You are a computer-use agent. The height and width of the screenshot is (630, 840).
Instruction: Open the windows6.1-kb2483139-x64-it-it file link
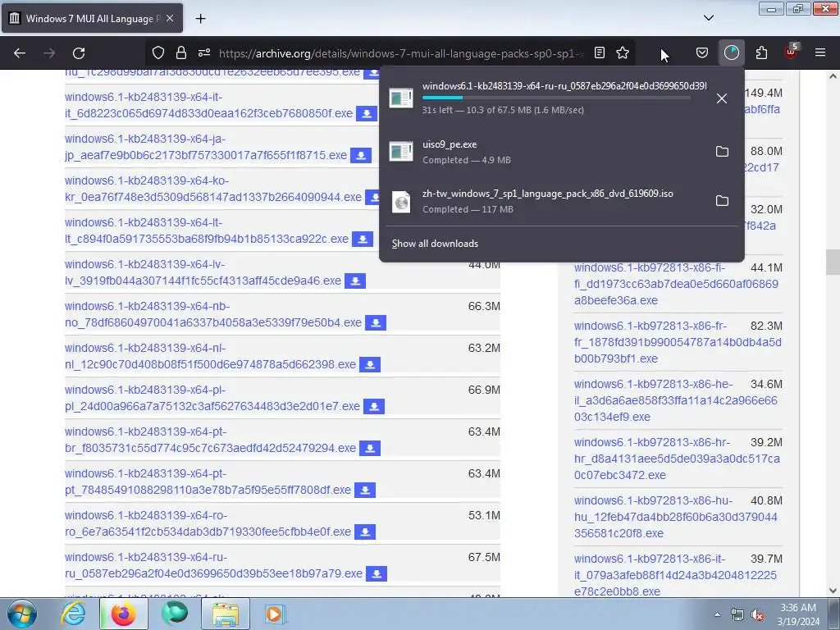click(209, 105)
